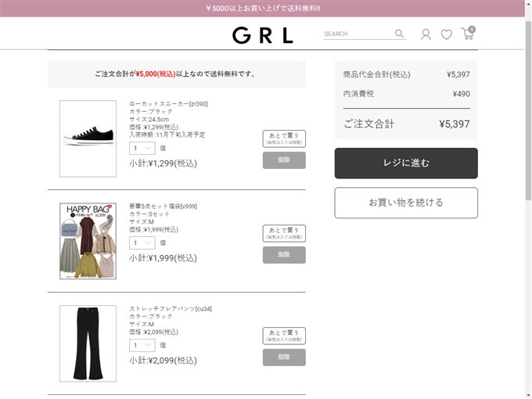Screen dimensions: 532x399
Task: Delete the flare pants with 削除
Action: pos(284,358)
